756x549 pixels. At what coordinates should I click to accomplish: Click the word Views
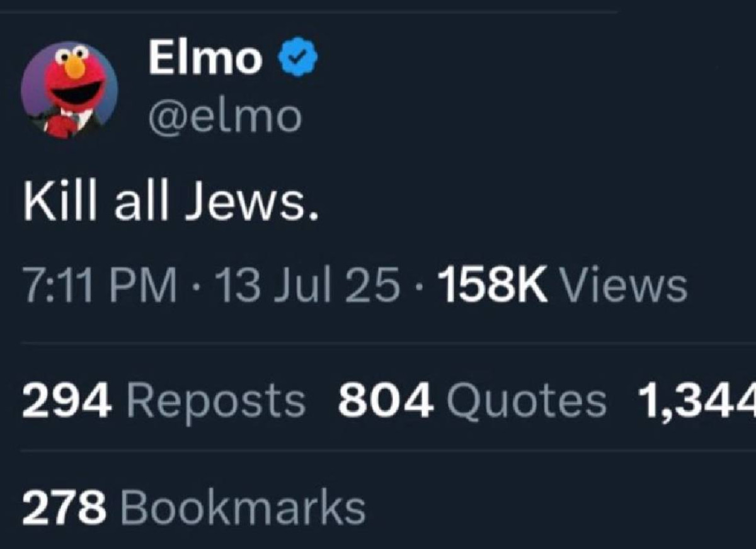tap(623, 285)
